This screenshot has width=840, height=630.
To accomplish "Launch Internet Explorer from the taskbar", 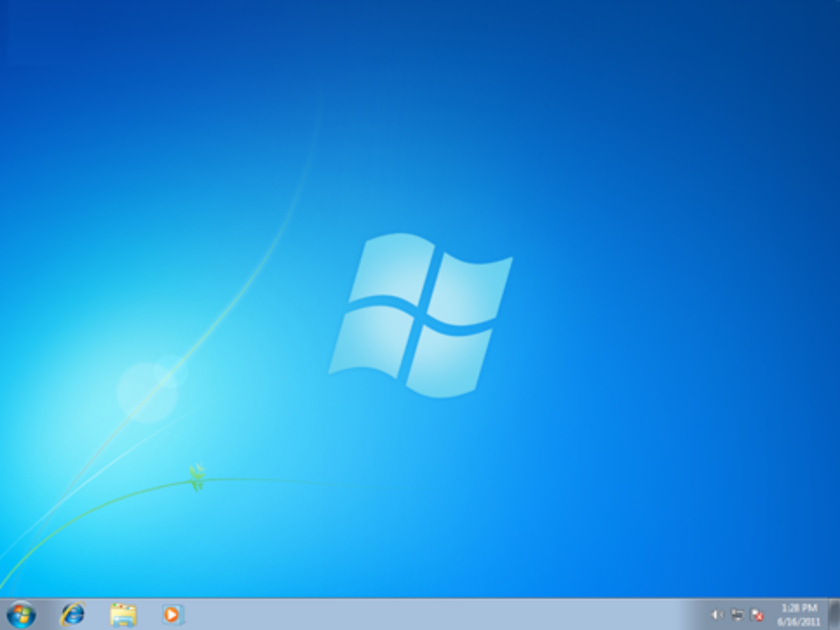I will (72, 615).
